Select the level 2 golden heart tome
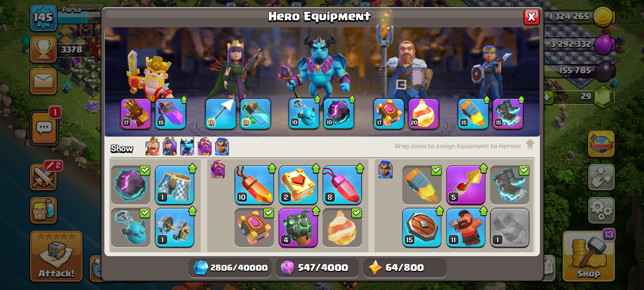The height and width of the screenshot is (290, 644). click(x=298, y=185)
